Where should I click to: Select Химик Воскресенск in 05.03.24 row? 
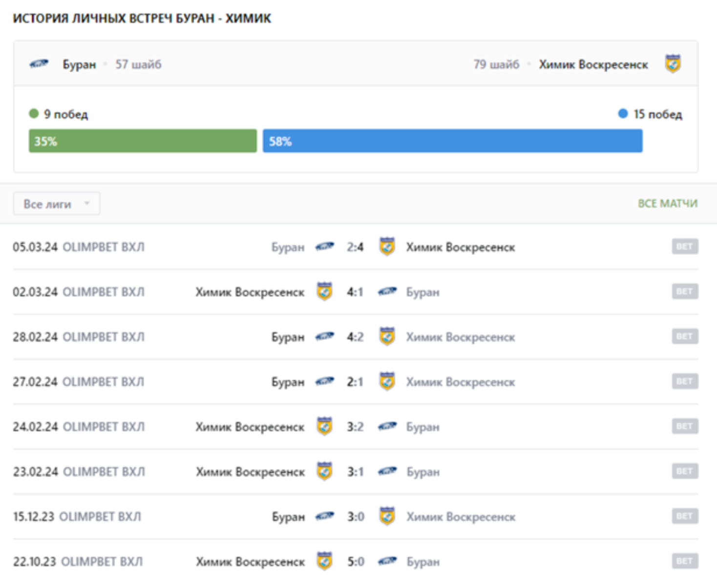point(461,247)
